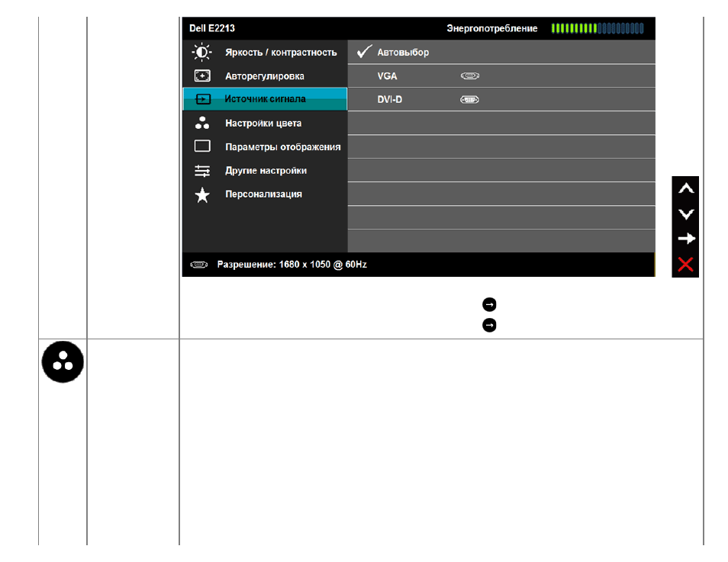The image size is (728, 562).
Task: Click the checkmark next to Автовыбор
Action: click(x=365, y=51)
